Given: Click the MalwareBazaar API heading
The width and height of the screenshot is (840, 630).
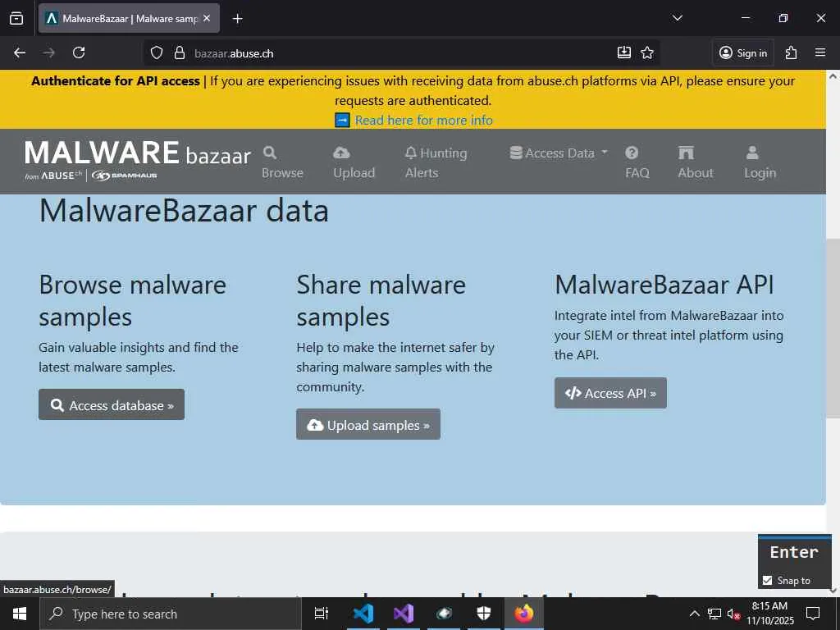Looking at the screenshot, I should pyautogui.click(x=664, y=285).
